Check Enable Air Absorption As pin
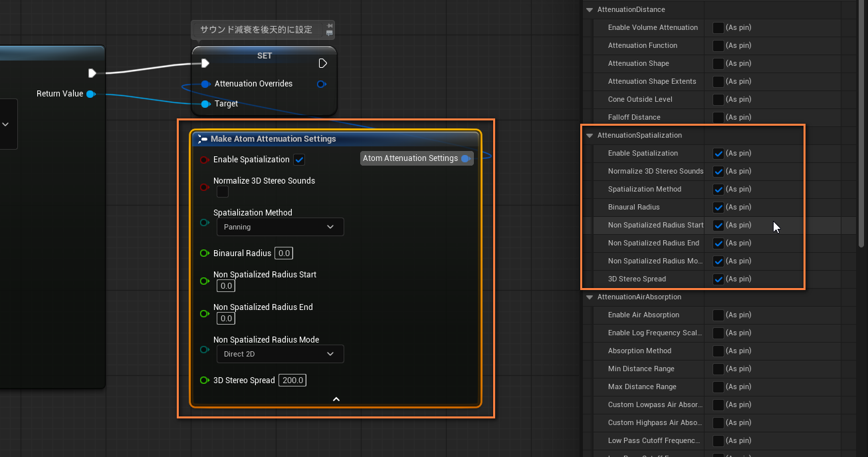 click(718, 315)
